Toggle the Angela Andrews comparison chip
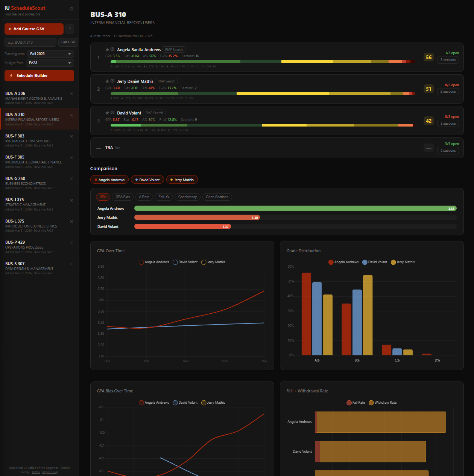The height and width of the screenshot is (476, 474). [109, 180]
